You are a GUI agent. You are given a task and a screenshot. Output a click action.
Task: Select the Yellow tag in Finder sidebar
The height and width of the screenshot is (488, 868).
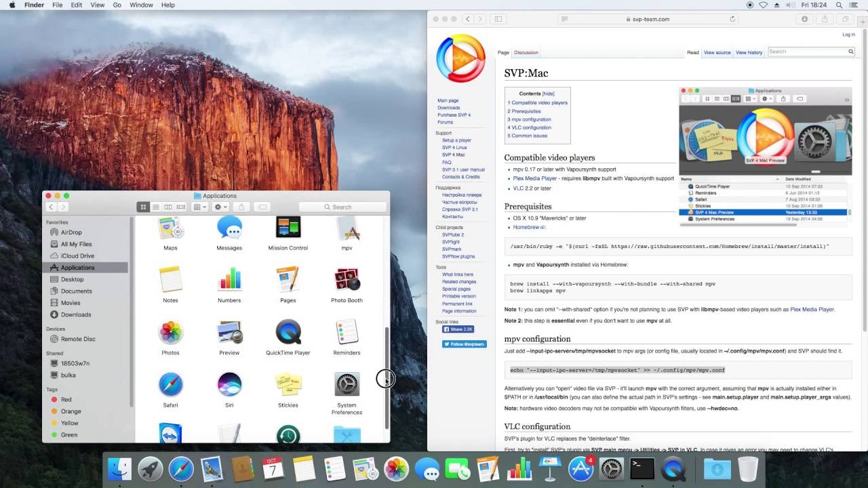click(x=69, y=423)
